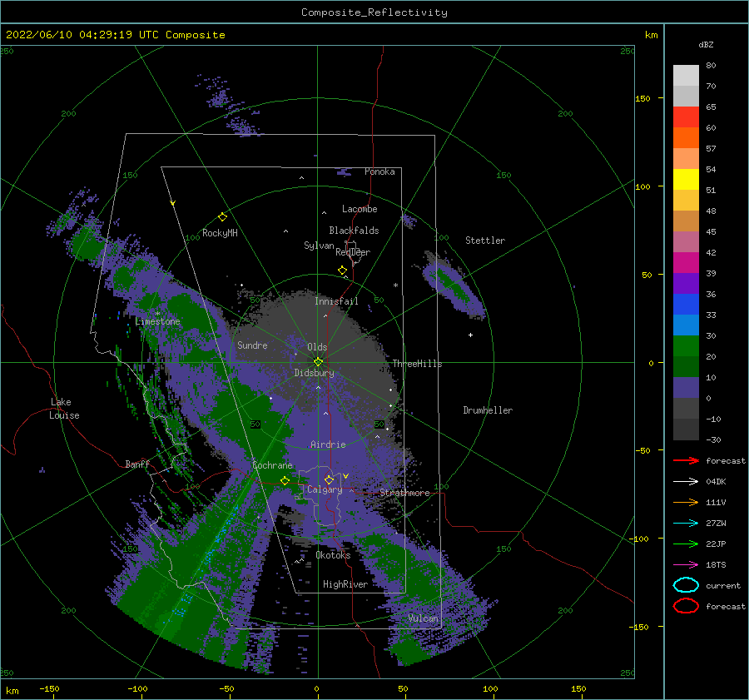Select the bright green 20-30 dBZ swatch

pos(686,346)
